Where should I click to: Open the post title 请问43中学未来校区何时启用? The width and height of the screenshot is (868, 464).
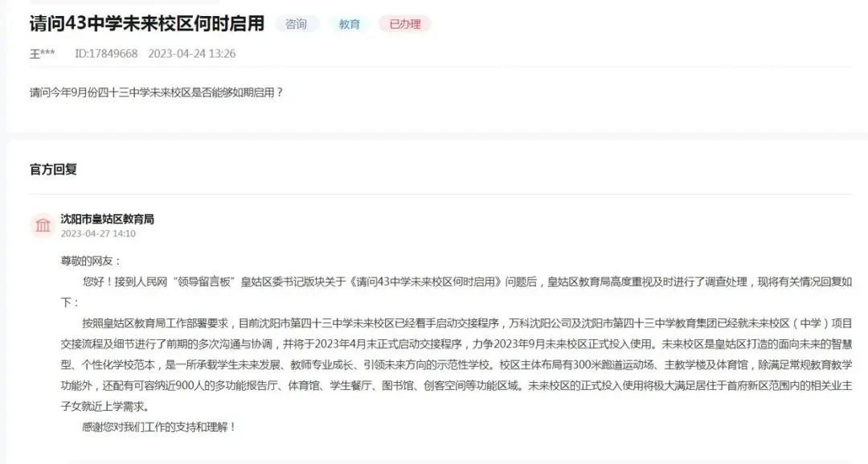point(147,23)
